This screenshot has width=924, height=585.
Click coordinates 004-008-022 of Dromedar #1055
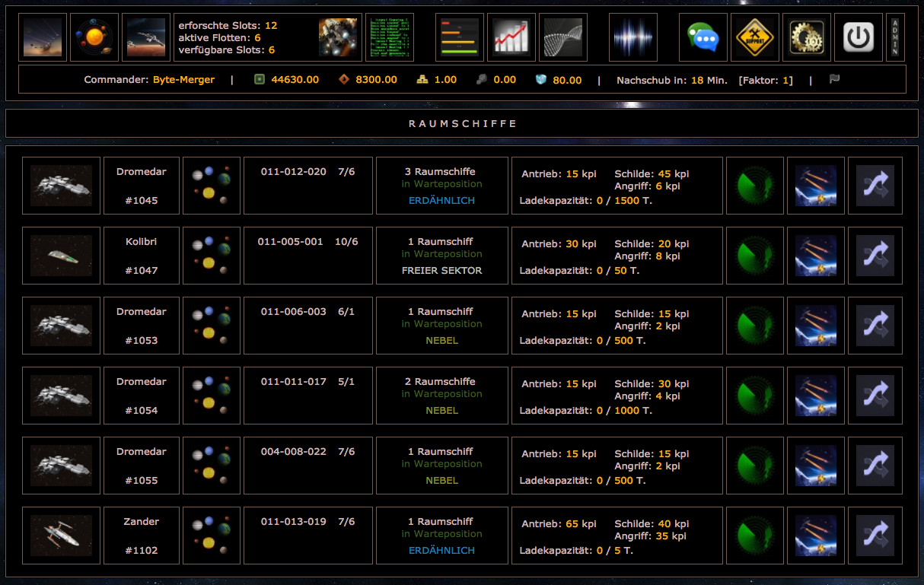click(x=294, y=452)
